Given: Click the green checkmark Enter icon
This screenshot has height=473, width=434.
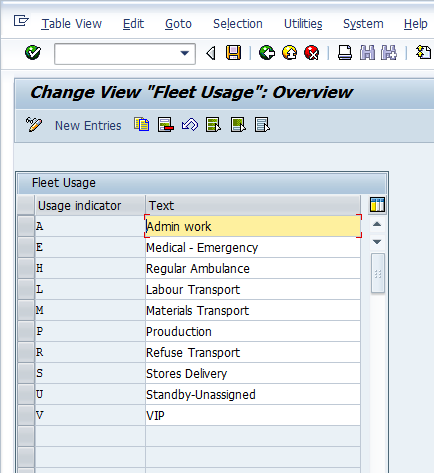Looking at the screenshot, I should [33, 53].
